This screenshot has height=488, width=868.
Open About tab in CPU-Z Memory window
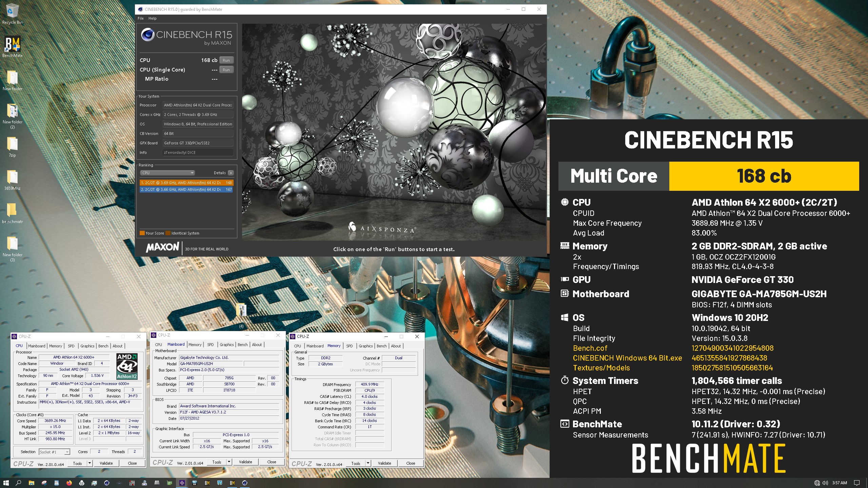click(x=396, y=346)
